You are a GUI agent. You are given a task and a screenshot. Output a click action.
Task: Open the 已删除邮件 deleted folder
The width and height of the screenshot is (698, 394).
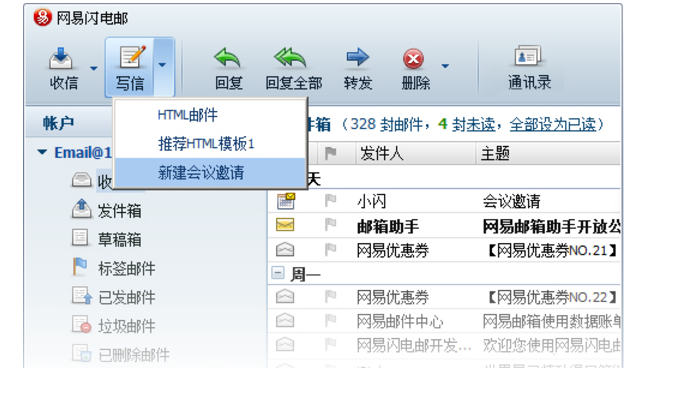click(134, 355)
